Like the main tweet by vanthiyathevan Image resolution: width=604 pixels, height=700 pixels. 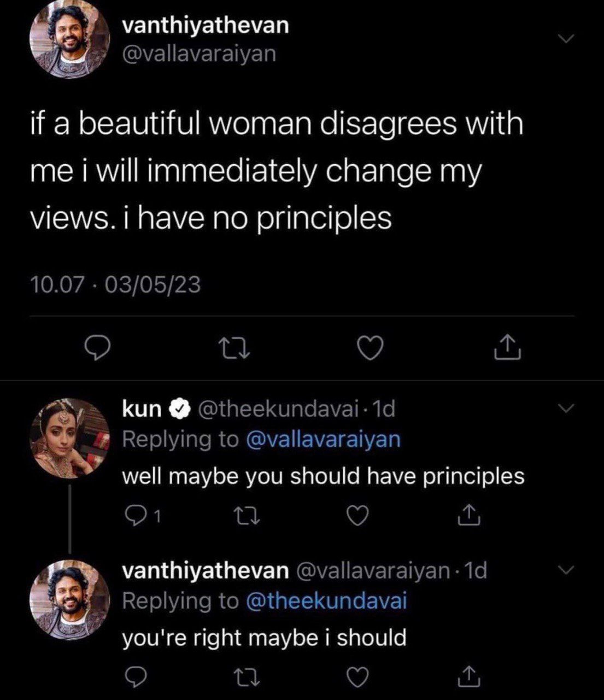(370, 348)
